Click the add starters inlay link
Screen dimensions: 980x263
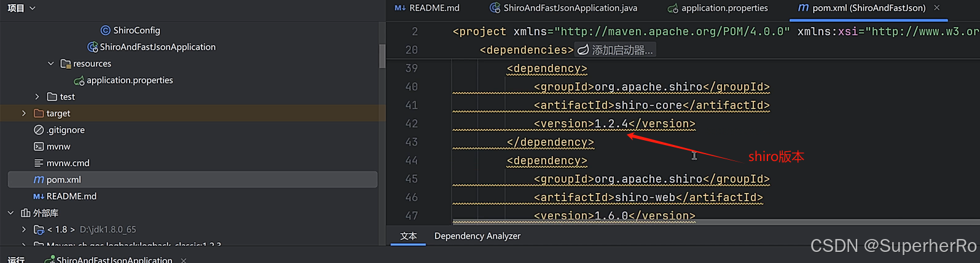pos(616,50)
